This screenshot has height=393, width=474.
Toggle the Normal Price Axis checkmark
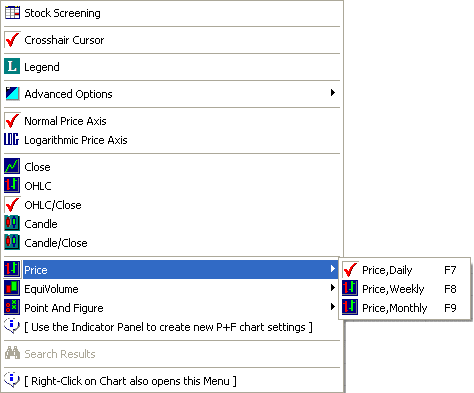12,121
